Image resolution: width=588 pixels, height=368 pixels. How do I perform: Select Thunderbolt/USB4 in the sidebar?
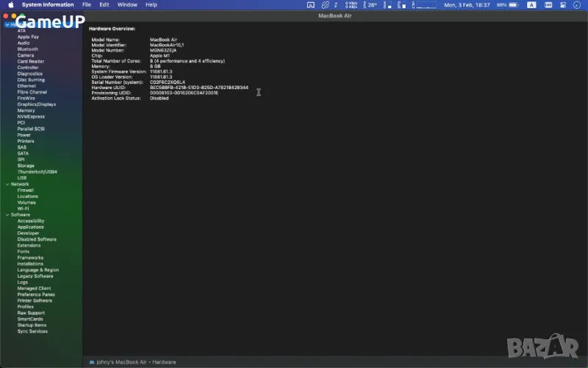click(x=37, y=171)
